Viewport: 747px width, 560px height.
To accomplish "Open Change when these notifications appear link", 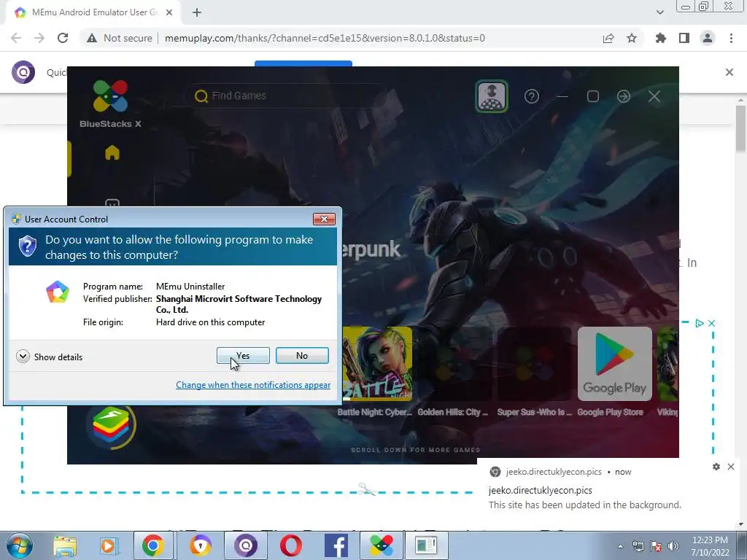I will click(253, 385).
